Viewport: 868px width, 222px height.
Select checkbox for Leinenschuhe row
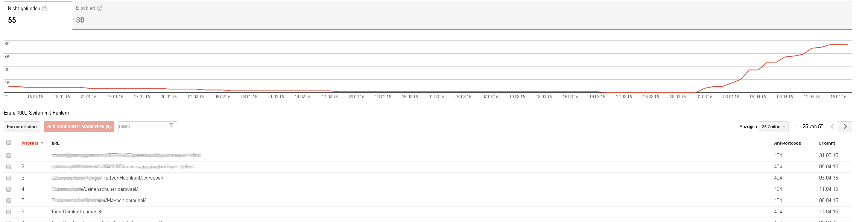pos(9,189)
